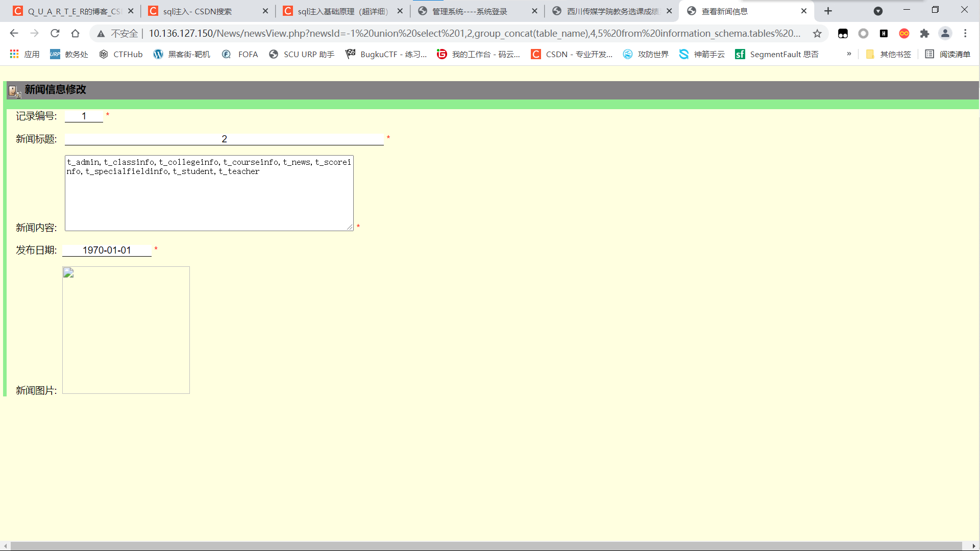This screenshot has width=980, height=551.
Task: Expand hidden bookmarks chevron
Action: point(849,54)
